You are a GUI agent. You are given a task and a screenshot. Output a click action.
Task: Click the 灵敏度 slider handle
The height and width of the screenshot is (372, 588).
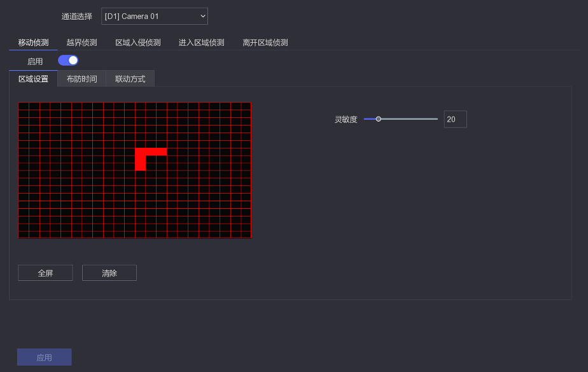tap(378, 119)
